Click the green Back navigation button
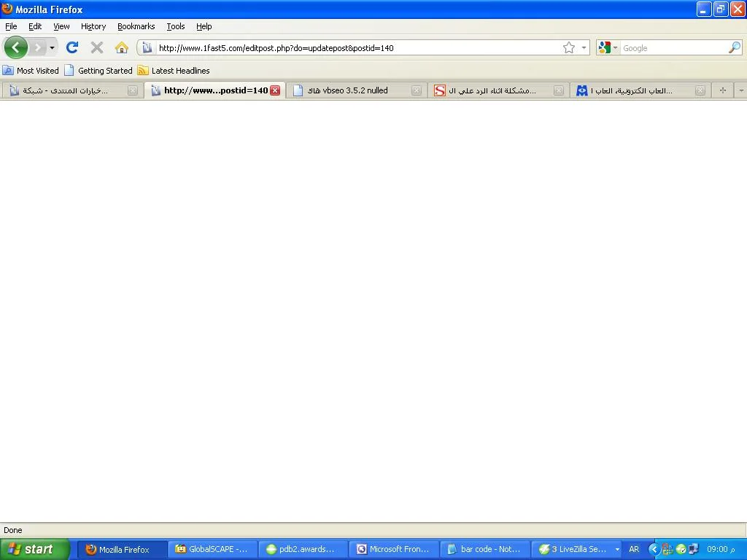747x560 pixels. [16, 47]
